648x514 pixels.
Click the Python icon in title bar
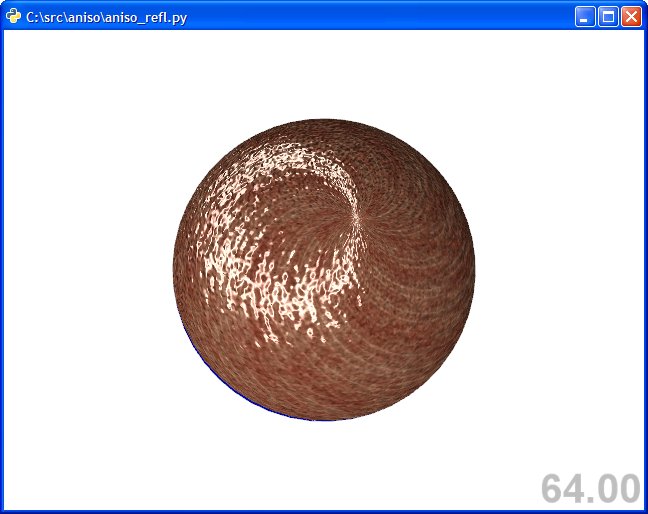tap(13, 17)
